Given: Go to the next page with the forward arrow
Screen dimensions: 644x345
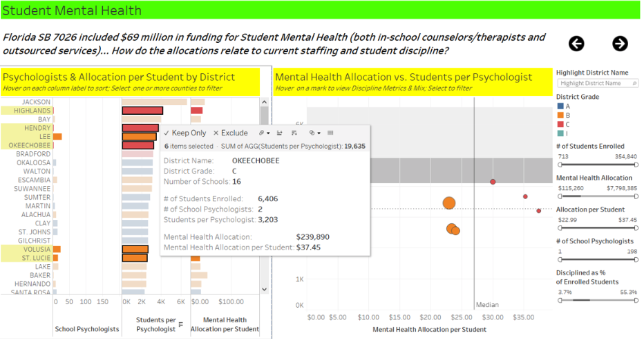Looking at the screenshot, I should [x=620, y=43].
